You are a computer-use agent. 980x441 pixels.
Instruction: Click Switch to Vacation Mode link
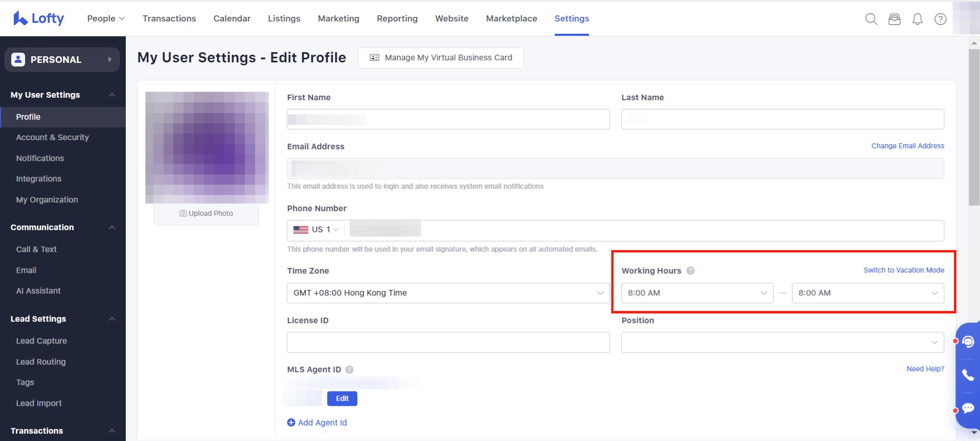pyautogui.click(x=903, y=270)
